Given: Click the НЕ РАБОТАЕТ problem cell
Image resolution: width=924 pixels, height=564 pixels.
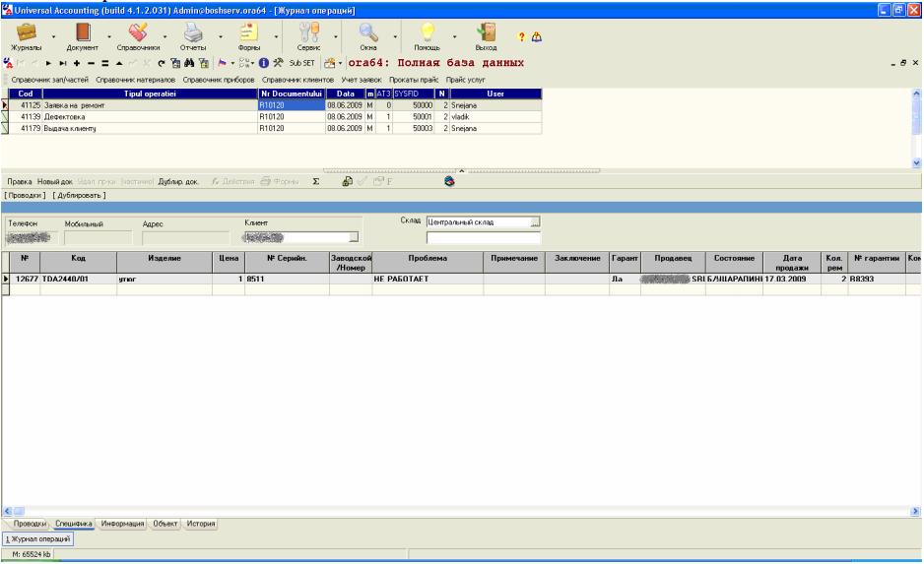Looking at the screenshot, I should (x=428, y=280).
